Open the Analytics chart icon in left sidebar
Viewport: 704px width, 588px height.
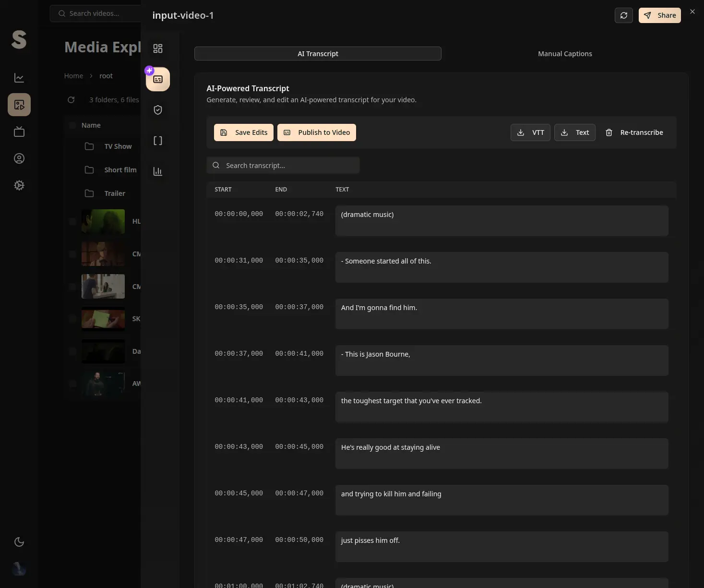click(19, 78)
